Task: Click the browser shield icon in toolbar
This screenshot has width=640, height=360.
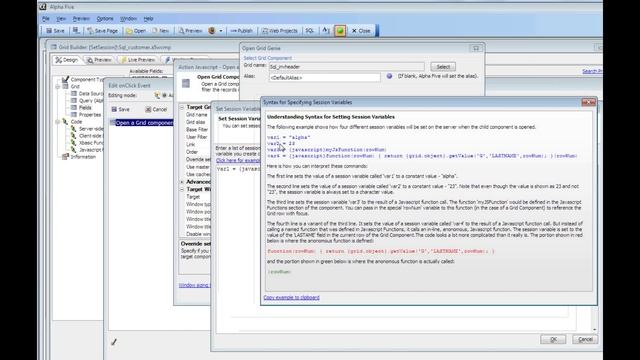Action: 211,31
